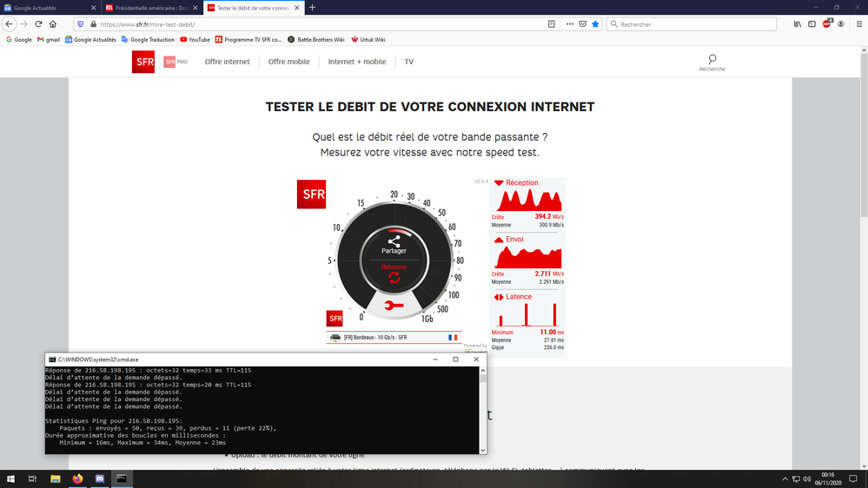This screenshot has height=488, width=868.
Task: Open File Explorer from taskbar
Action: click(56, 478)
